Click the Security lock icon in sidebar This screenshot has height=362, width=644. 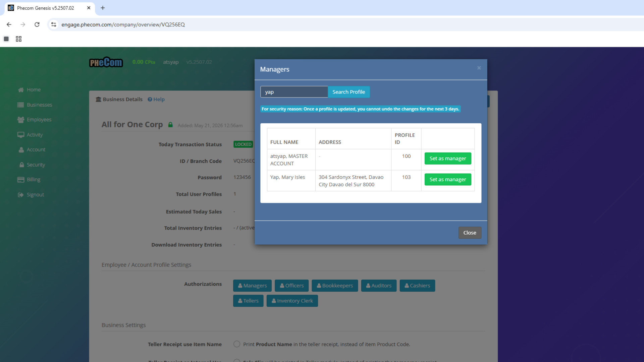(21, 165)
